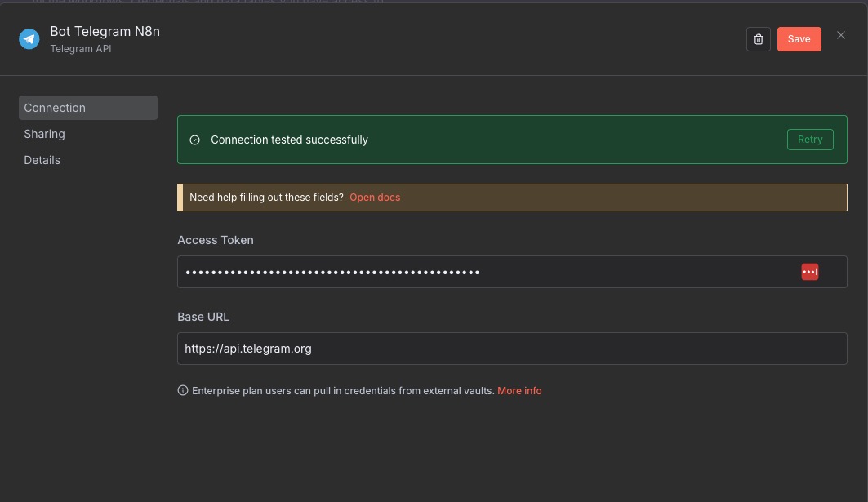
Task: Click the success checkmark circle icon
Action: point(195,140)
